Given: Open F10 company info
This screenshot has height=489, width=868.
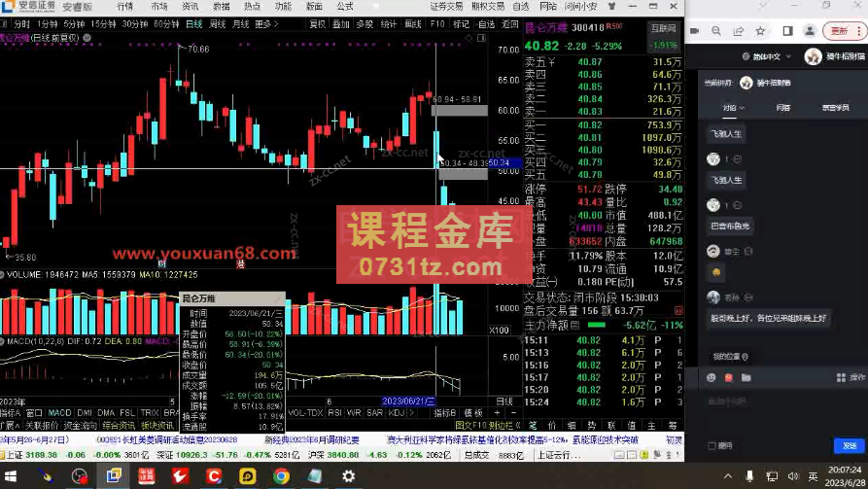Looking at the screenshot, I should 437,23.
